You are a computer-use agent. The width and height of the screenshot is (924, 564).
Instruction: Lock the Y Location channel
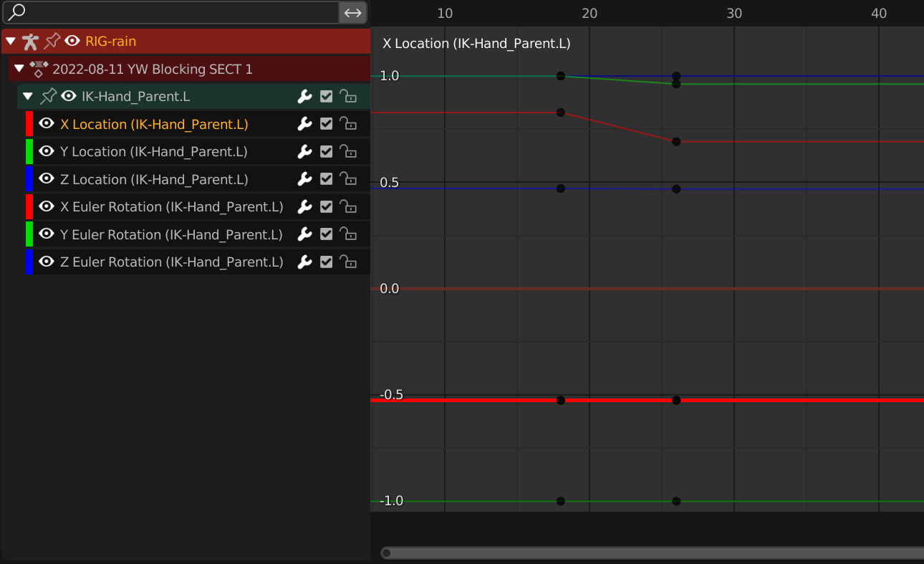(x=348, y=152)
